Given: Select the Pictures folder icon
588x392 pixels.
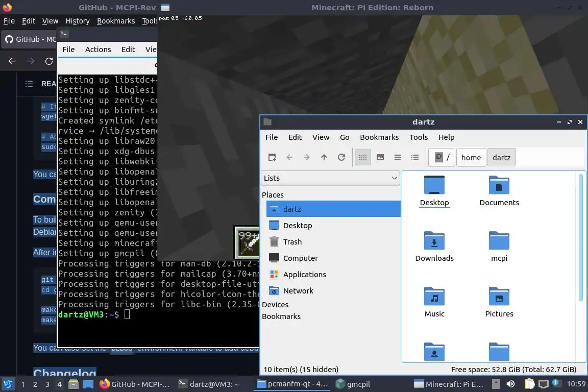Looking at the screenshot, I should pos(499,302).
